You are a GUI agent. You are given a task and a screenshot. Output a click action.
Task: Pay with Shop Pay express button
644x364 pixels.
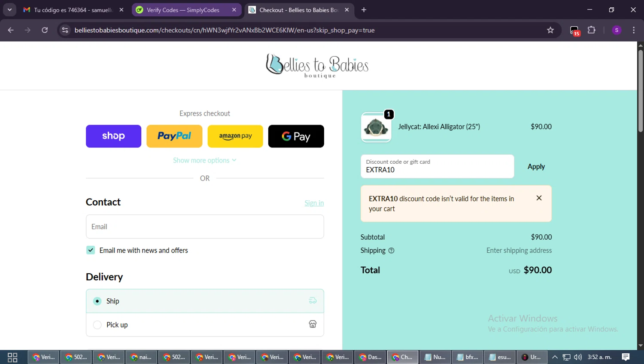(113, 136)
